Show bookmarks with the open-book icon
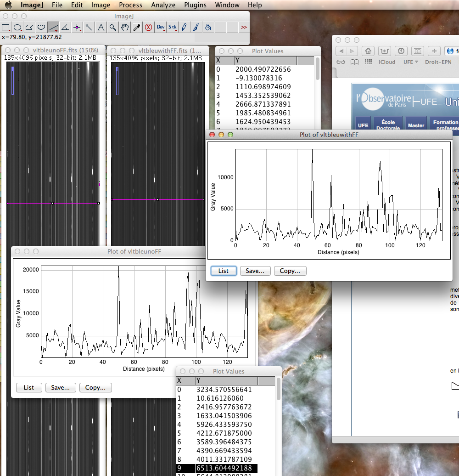Image resolution: width=459 pixels, height=476 pixels. tap(354, 62)
